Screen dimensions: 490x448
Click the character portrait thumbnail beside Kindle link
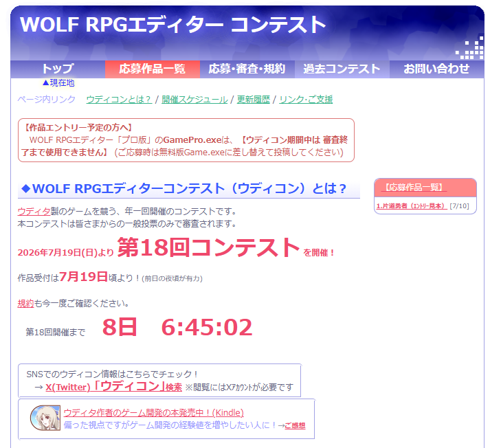pyautogui.click(x=45, y=418)
